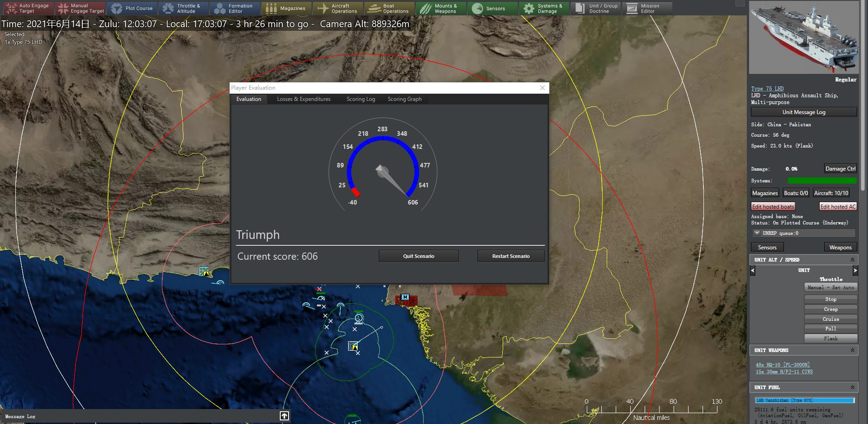868x424 pixels.
Task: Click the Message Log bar
Action: click(x=145, y=416)
